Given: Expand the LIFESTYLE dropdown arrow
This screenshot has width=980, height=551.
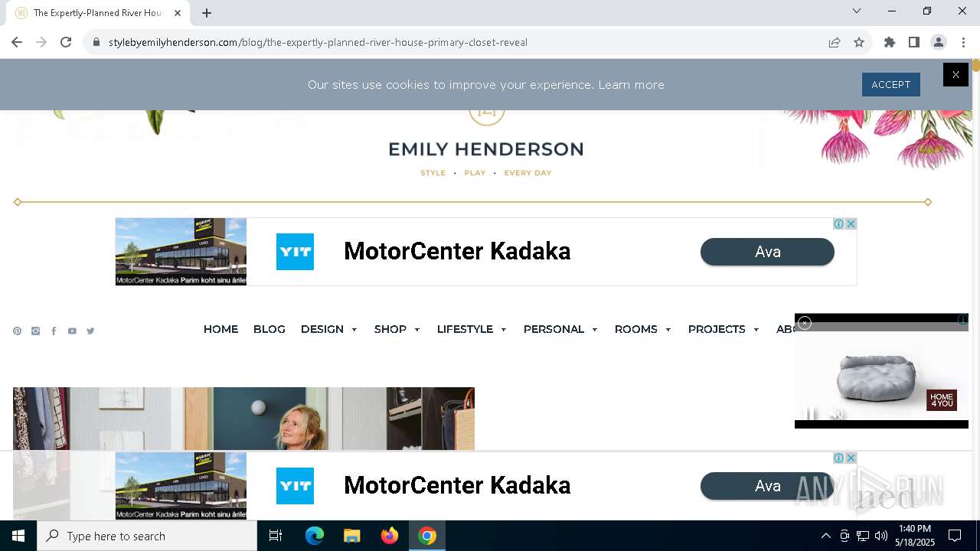Looking at the screenshot, I should click(504, 330).
